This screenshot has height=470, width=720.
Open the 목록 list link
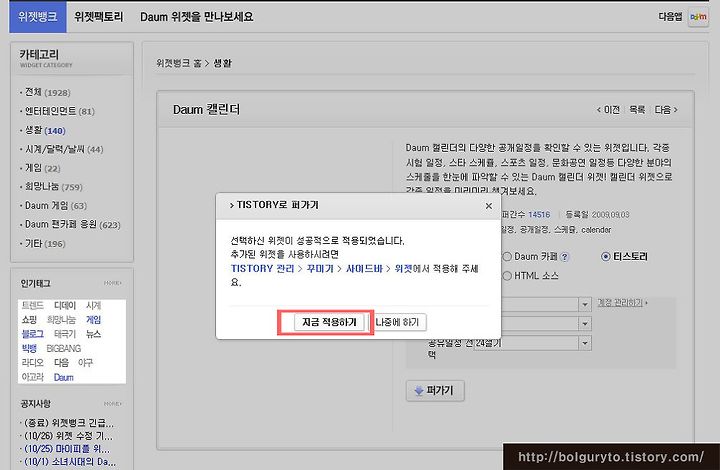click(x=637, y=110)
